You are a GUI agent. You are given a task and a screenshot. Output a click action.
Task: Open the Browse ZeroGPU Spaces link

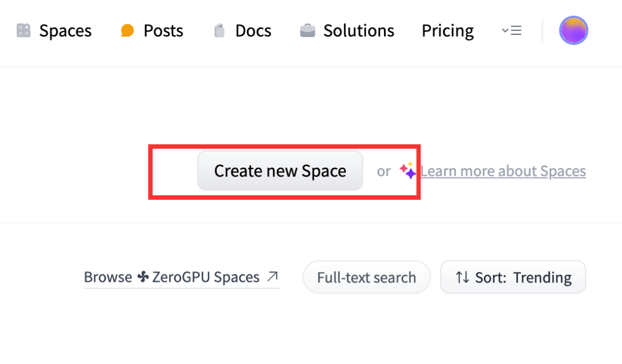(x=181, y=277)
